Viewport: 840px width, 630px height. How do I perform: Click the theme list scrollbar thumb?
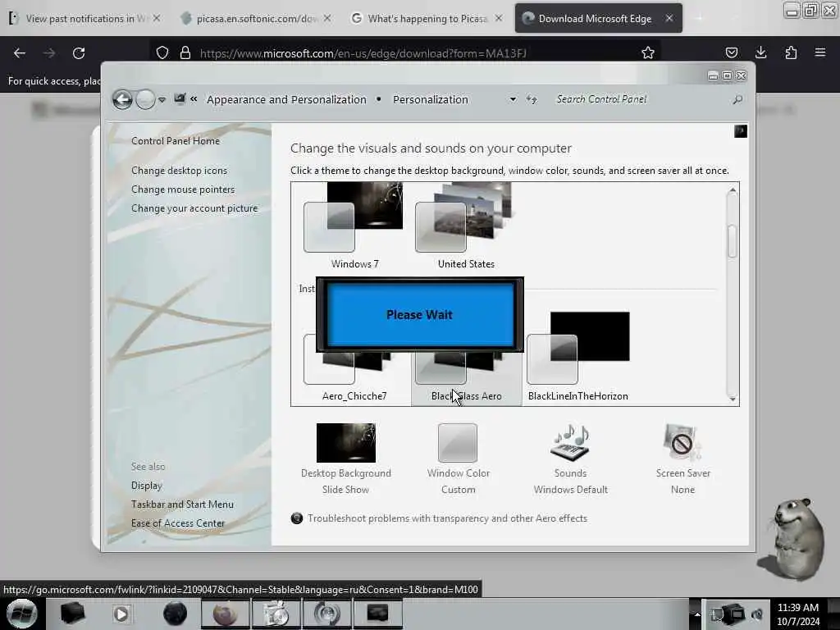coord(733,241)
